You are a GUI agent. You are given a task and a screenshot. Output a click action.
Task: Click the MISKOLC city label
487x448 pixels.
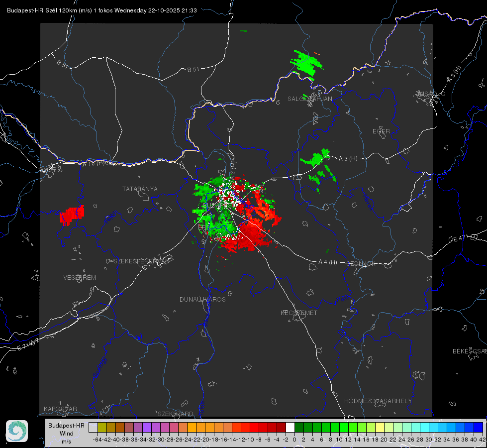coord(431,94)
